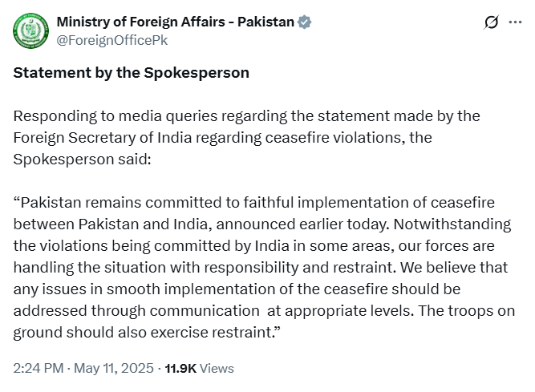Image resolution: width=535 pixels, height=392 pixels.
Task: Click "Pakistan remains committed" in the quote
Action: point(104,202)
